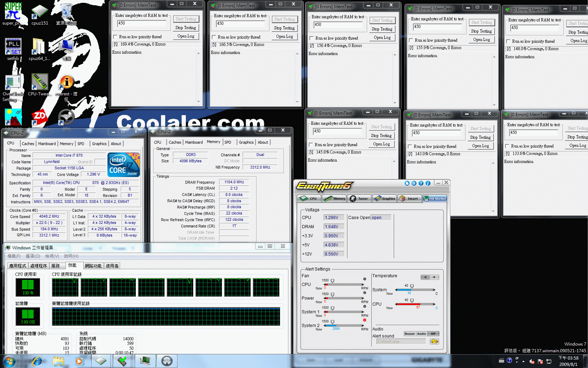
Task: Click the megabytes input field in 143.0% MemTest
Action: click(435, 133)
